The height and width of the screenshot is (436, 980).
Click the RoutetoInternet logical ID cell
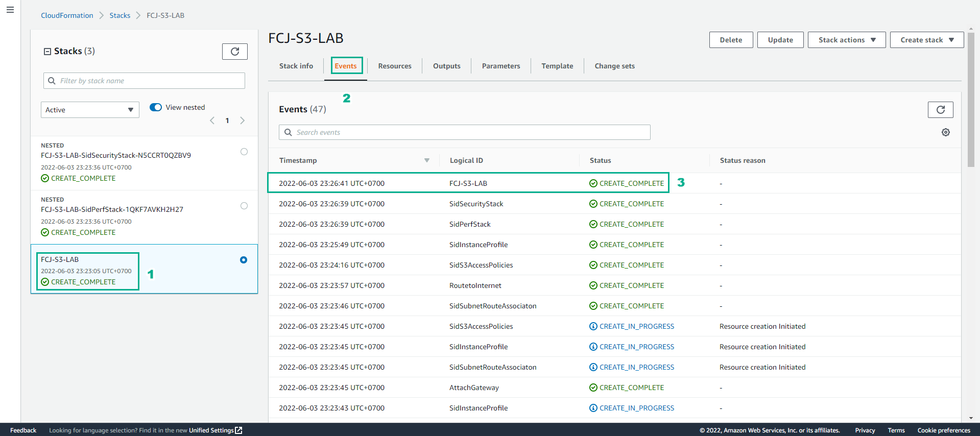(475, 285)
